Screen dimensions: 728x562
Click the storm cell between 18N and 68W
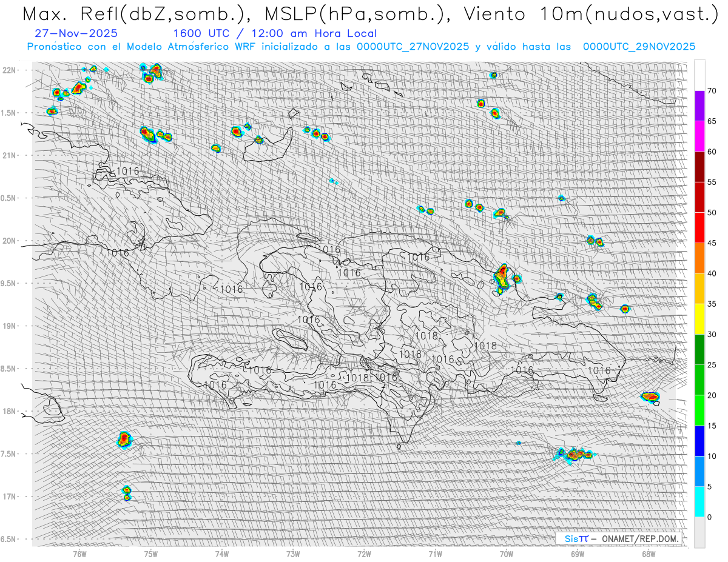(x=650, y=396)
